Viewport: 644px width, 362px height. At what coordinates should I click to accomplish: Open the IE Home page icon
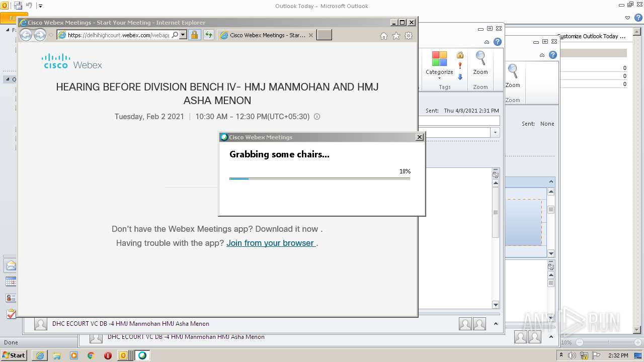click(384, 36)
